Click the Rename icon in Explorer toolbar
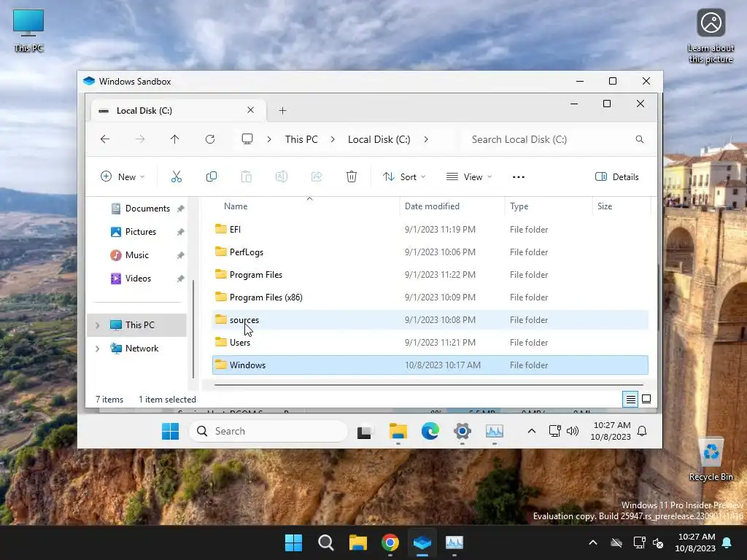 pyautogui.click(x=281, y=176)
